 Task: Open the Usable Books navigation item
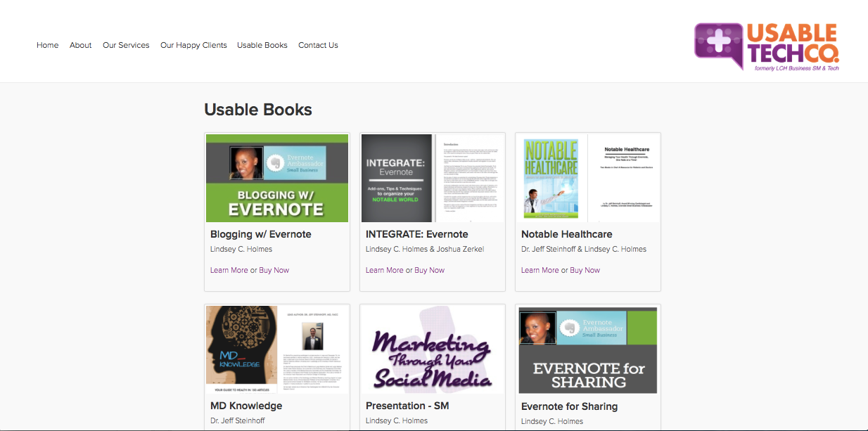point(262,45)
